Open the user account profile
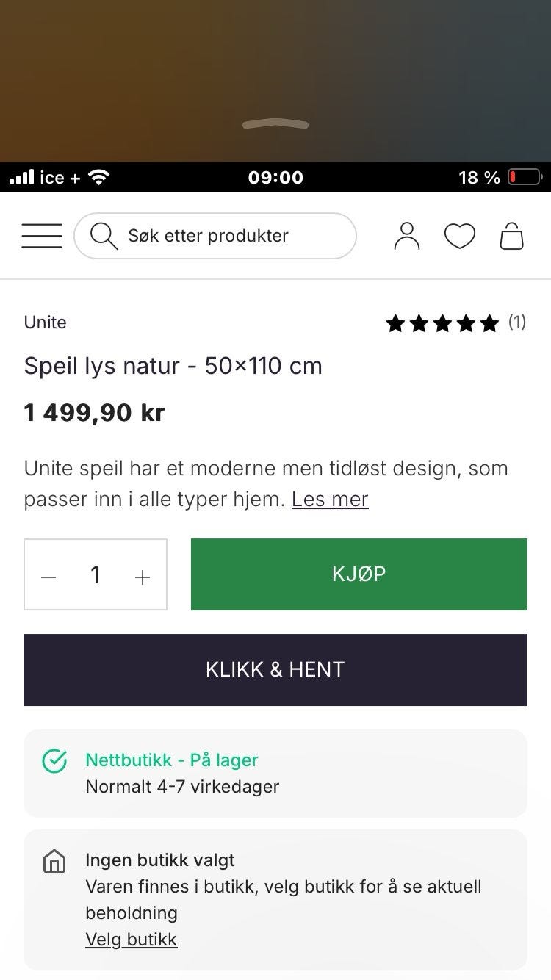The height and width of the screenshot is (980, 551). point(407,236)
